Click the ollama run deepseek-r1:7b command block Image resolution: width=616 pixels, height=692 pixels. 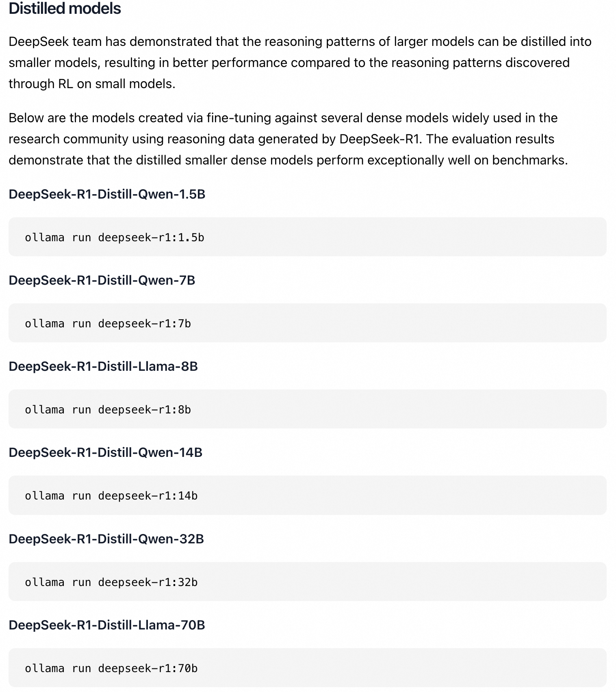[108, 323]
